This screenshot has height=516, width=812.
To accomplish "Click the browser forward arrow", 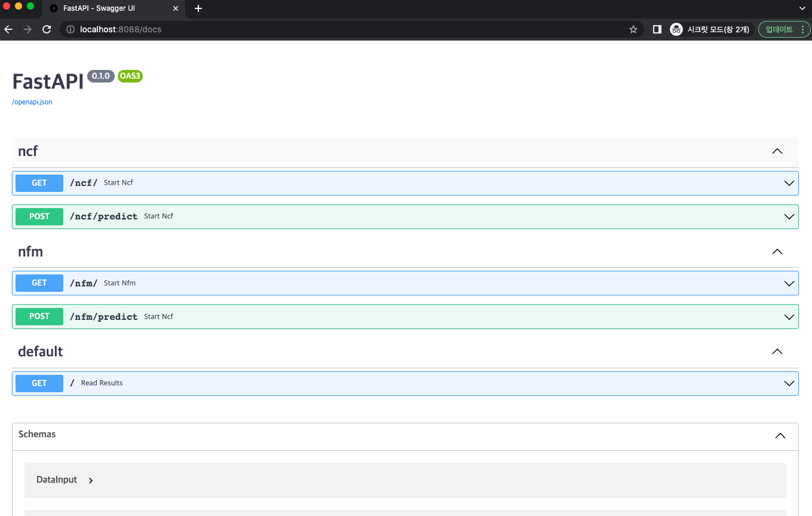I will 27,29.
